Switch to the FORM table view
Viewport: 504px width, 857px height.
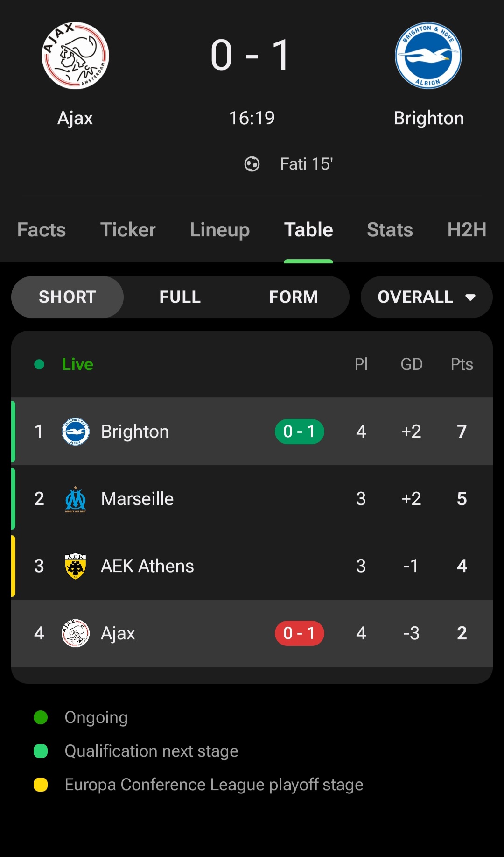[293, 297]
